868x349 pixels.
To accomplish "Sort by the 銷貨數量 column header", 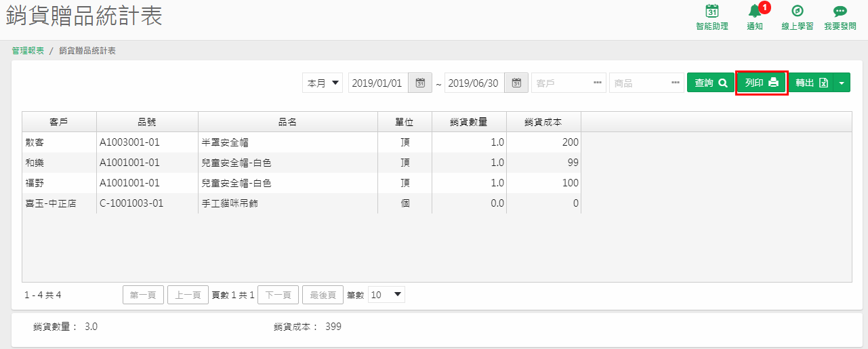I will (469, 122).
